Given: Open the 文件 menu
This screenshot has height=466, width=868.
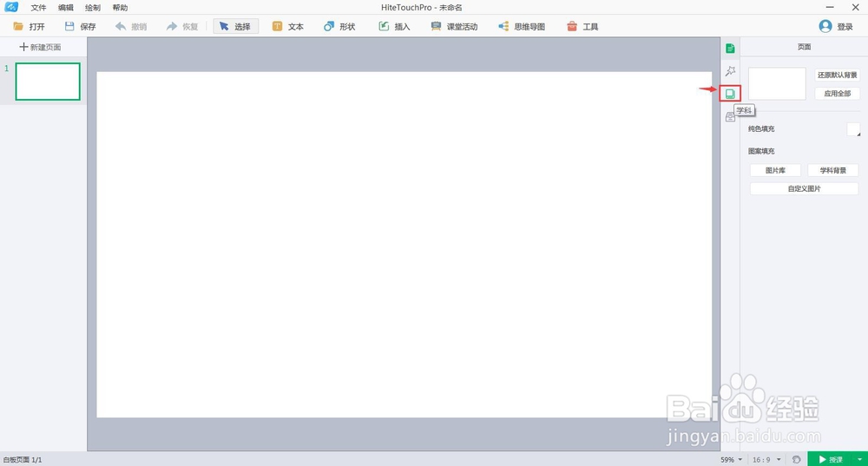Looking at the screenshot, I should pos(38,8).
